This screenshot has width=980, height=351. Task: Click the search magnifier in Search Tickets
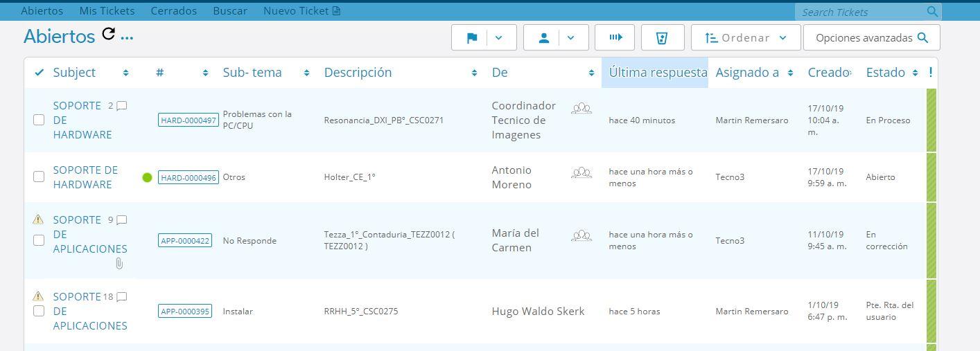click(932, 12)
